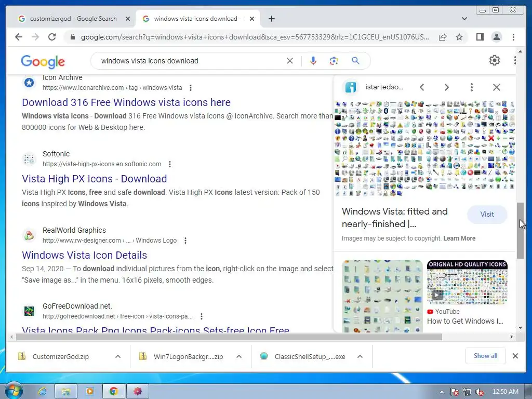Show next image in preview panel
Screen dimensions: 532x399
click(446, 87)
